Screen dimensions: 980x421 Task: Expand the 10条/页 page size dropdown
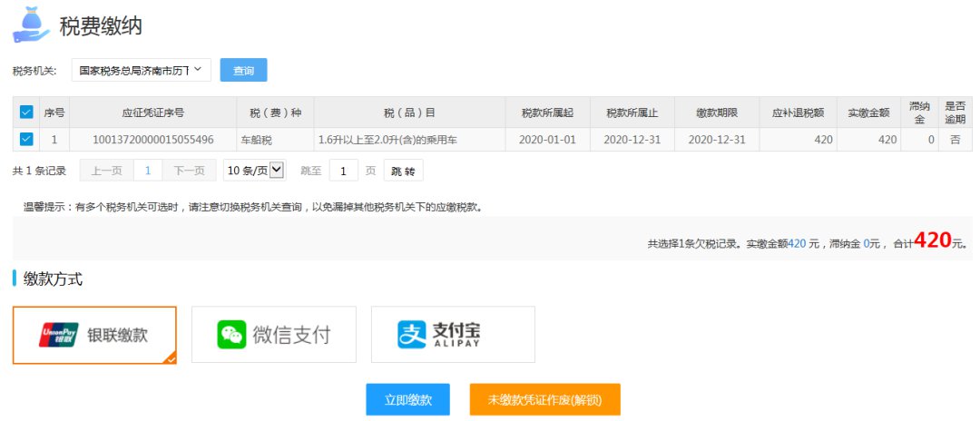click(254, 170)
